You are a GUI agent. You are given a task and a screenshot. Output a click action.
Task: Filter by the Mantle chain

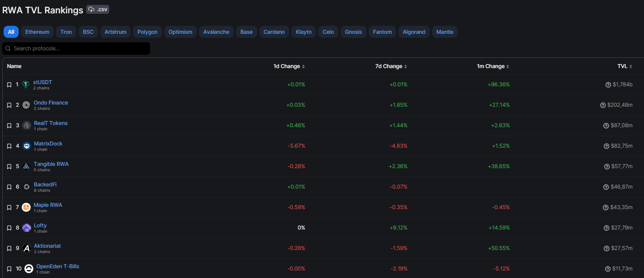point(445,32)
